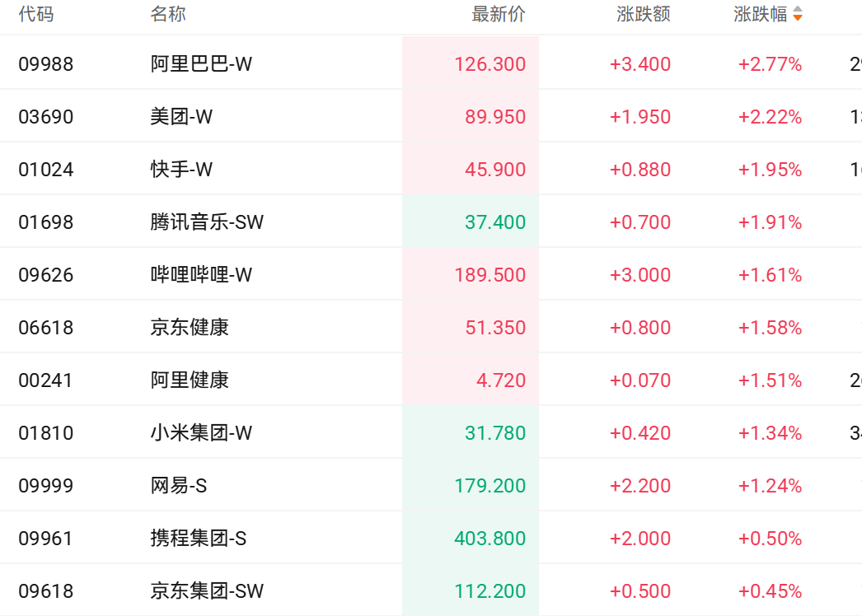
Task: Select 快手-W in the list
Action: click(181, 170)
